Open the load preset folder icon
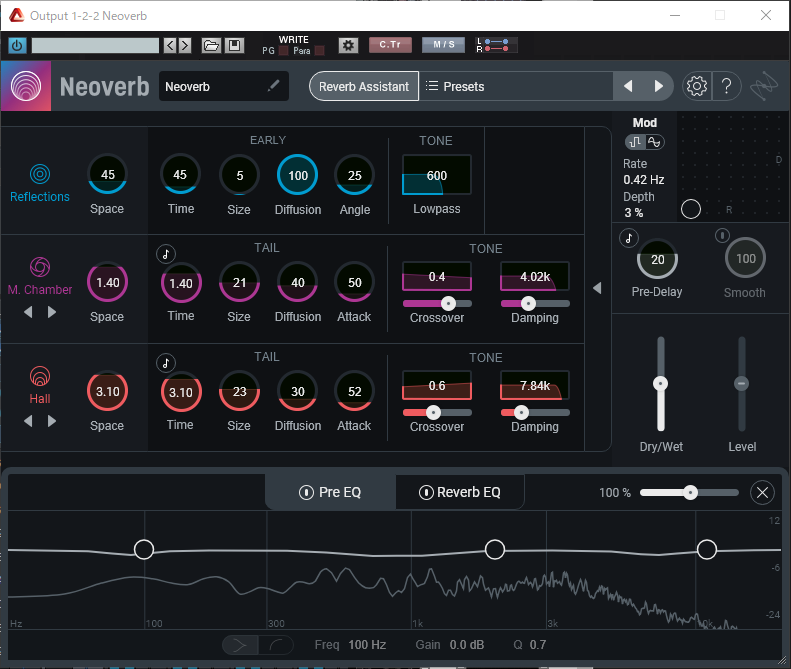Screen dimensions: 791x669 click(211, 45)
